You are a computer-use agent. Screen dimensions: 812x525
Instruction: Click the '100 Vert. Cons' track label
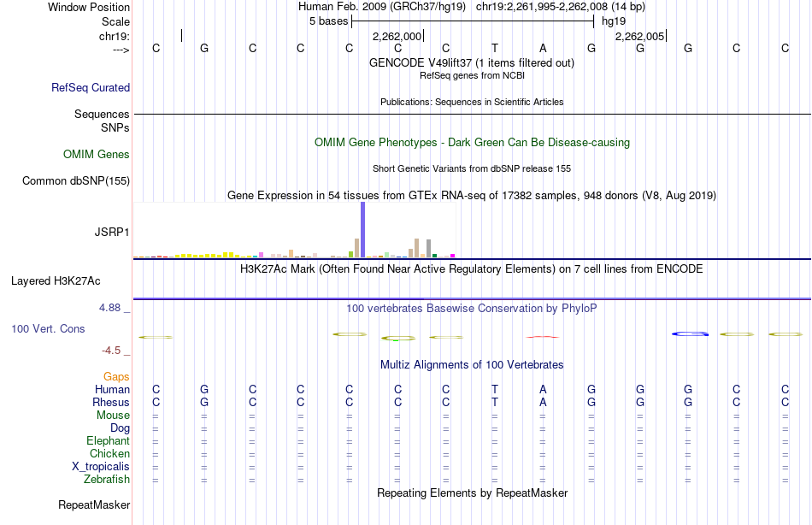pyautogui.click(x=48, y=328)
